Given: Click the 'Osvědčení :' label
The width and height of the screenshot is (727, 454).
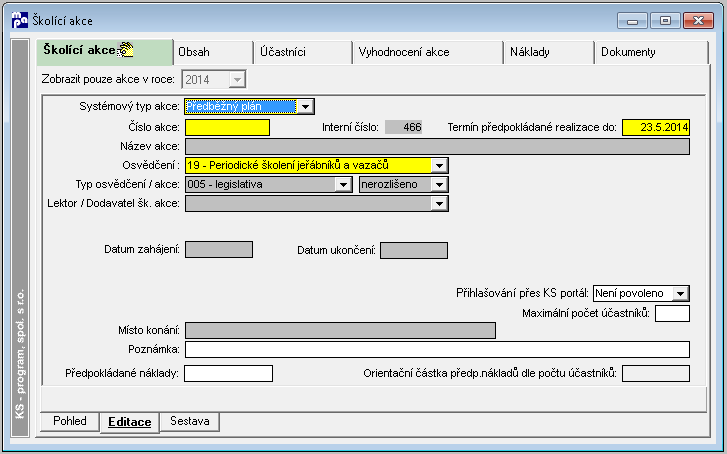Looking at the screenshot, I should 151,165.
